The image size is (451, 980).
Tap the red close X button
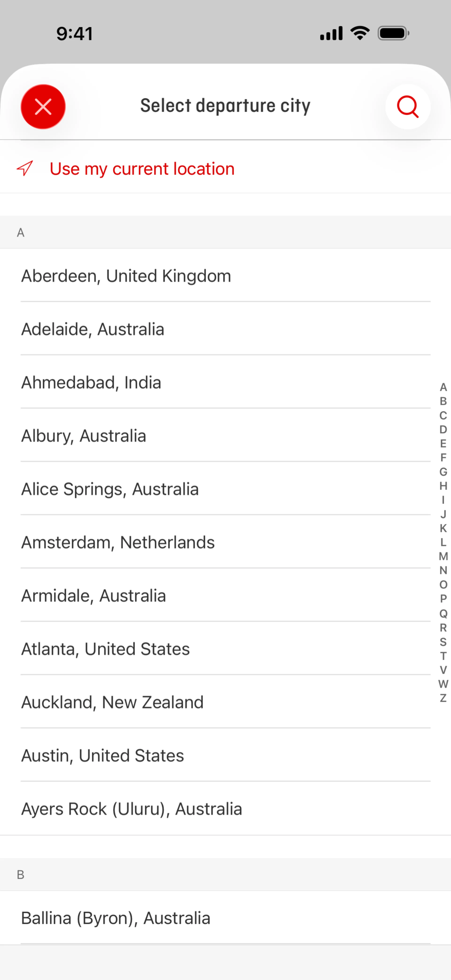pos(43,106)
